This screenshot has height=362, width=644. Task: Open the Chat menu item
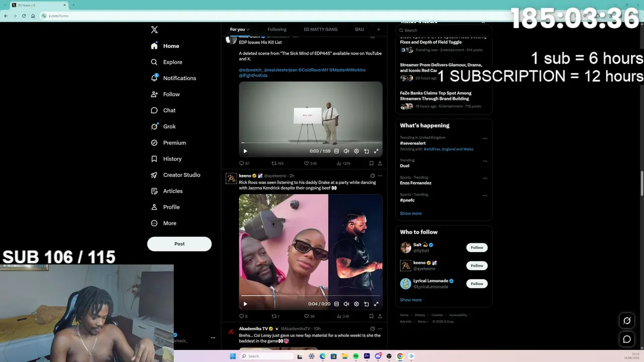[x=163, y=110]
